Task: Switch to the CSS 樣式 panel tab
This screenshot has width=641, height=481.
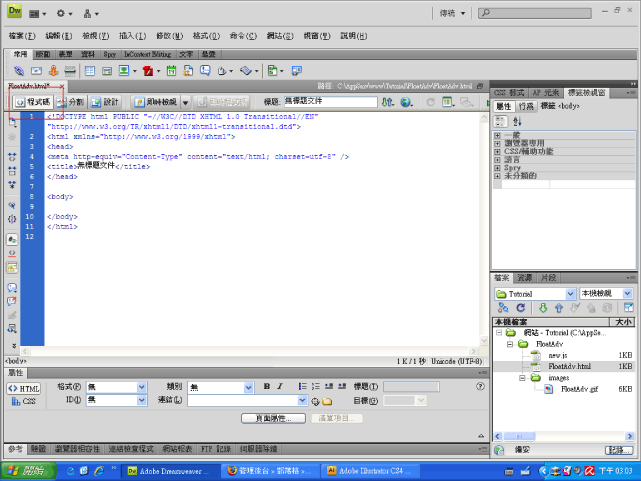Action: (509, 93)
